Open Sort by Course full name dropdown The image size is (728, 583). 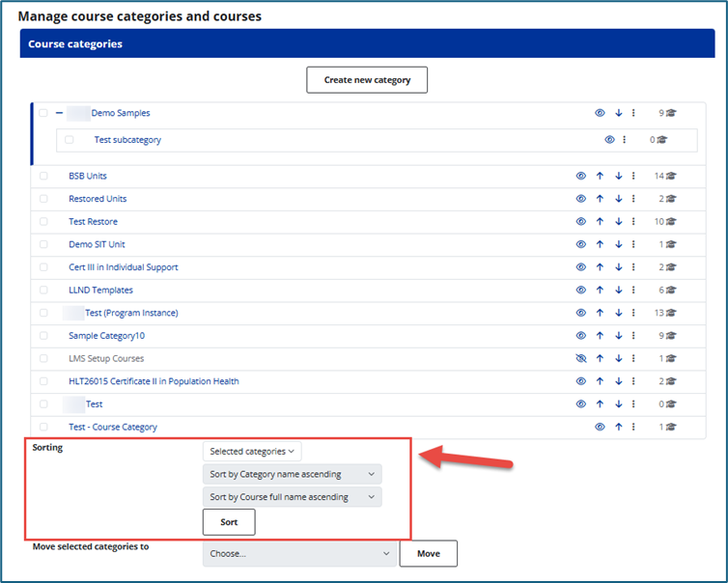click(293, 497)
